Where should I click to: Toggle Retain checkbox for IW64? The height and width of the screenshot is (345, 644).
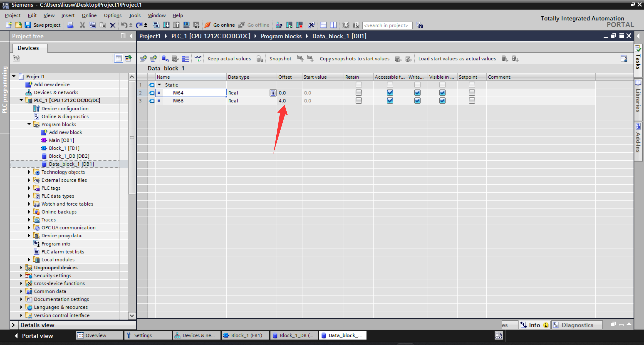[x=359, y=93]
